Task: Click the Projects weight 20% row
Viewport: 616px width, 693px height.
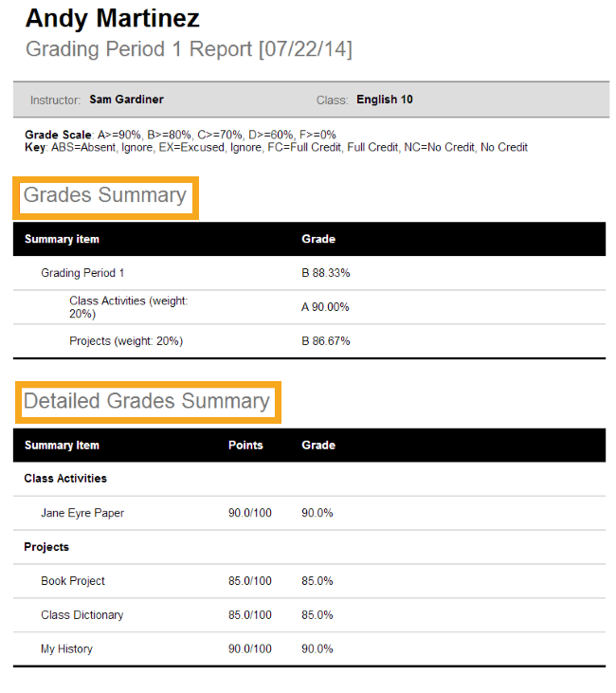Action: [309, 341]
